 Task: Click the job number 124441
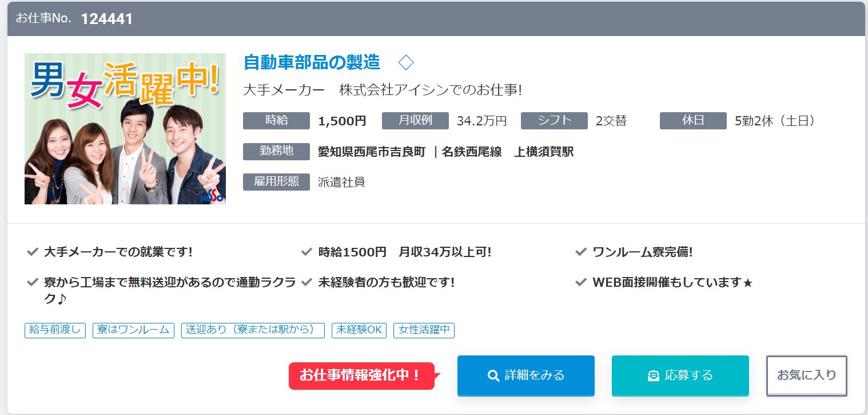107,19
